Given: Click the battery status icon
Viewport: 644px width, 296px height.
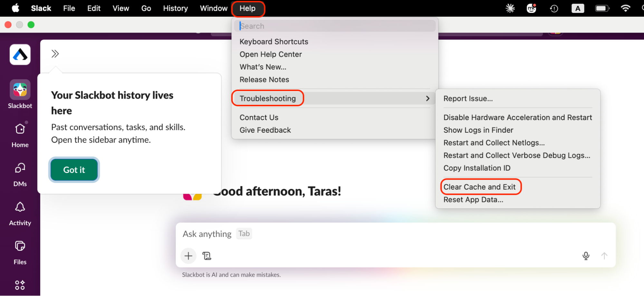Looking at the screenshot, I should pos(602,8).
